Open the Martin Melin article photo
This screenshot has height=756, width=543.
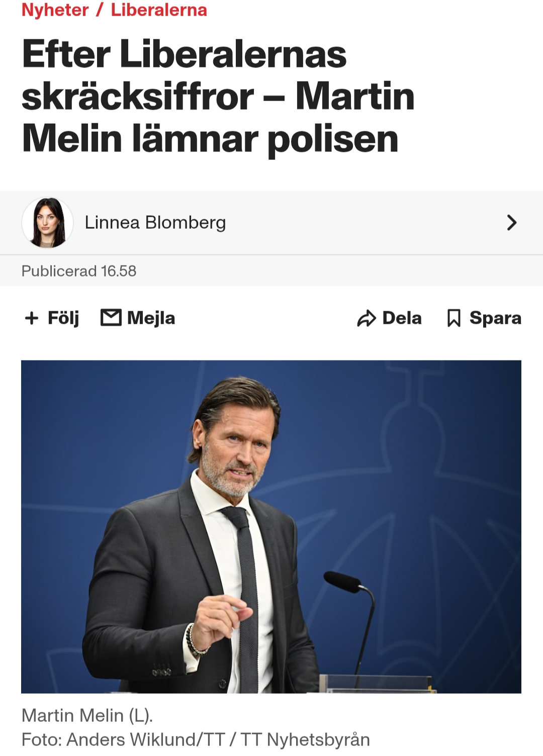click(x=271, y=526)
